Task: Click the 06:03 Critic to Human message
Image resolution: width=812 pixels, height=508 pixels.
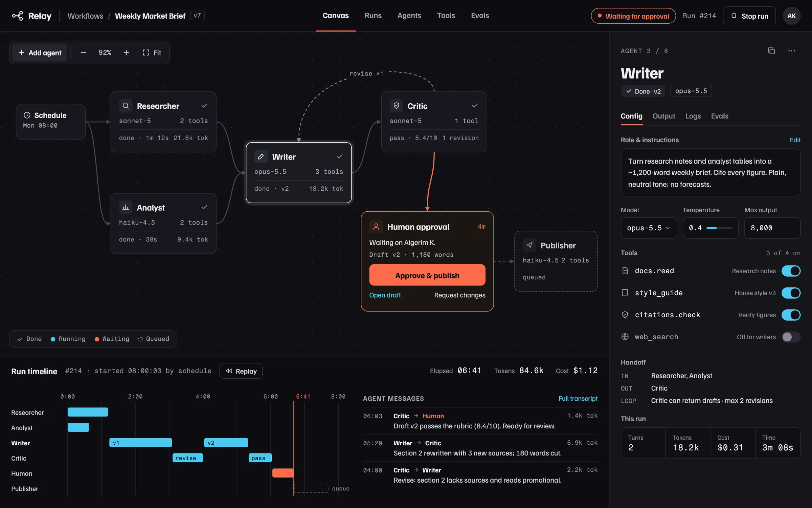Action: pos(480,421)
